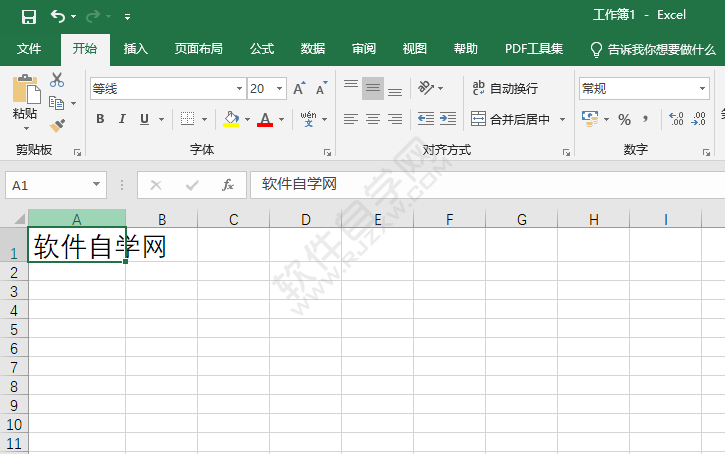Click the increase indent icon
Viewport: 725px width, 454px height.
click(x=448, y=119)
